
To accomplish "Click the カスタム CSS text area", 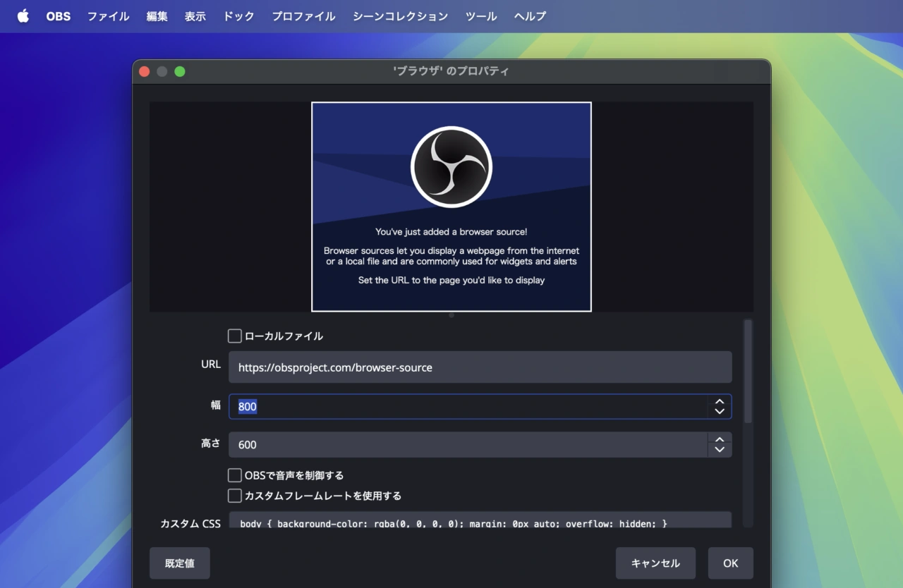I will click(480, 522).
